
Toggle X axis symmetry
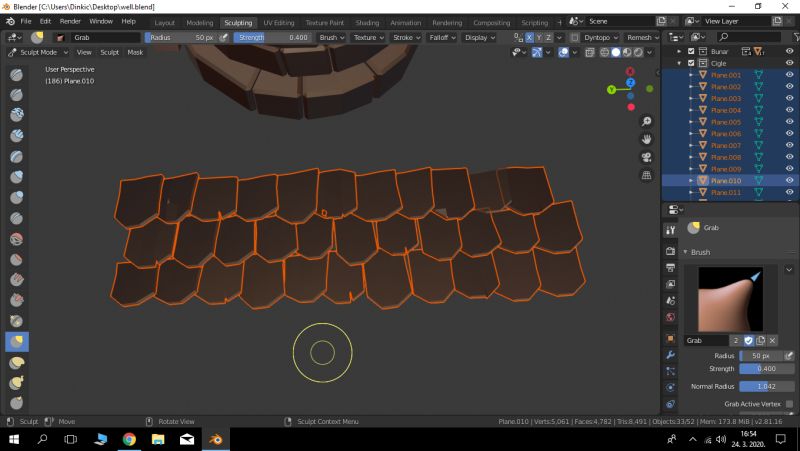pos(529,38)
